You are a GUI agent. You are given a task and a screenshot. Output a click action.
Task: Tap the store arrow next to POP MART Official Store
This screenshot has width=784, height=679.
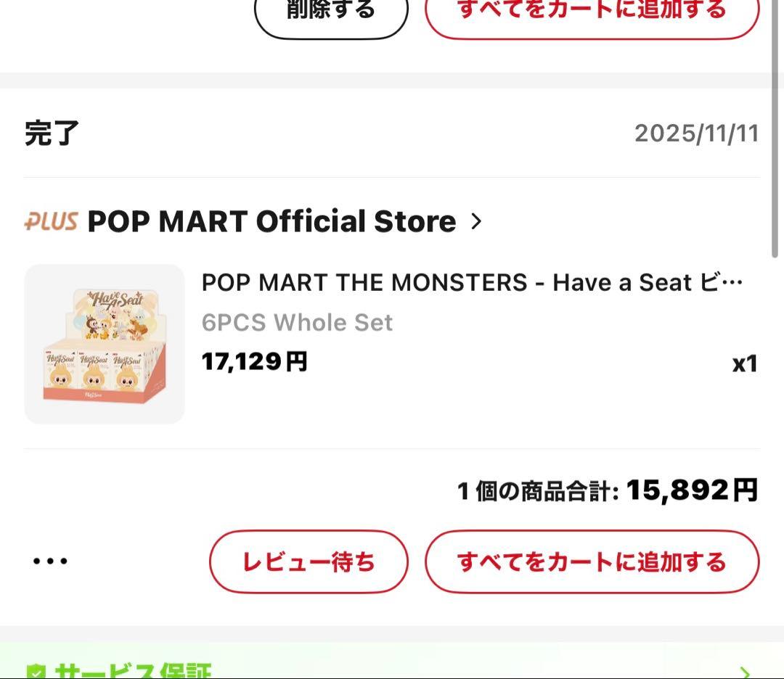[x=476, y=222]
